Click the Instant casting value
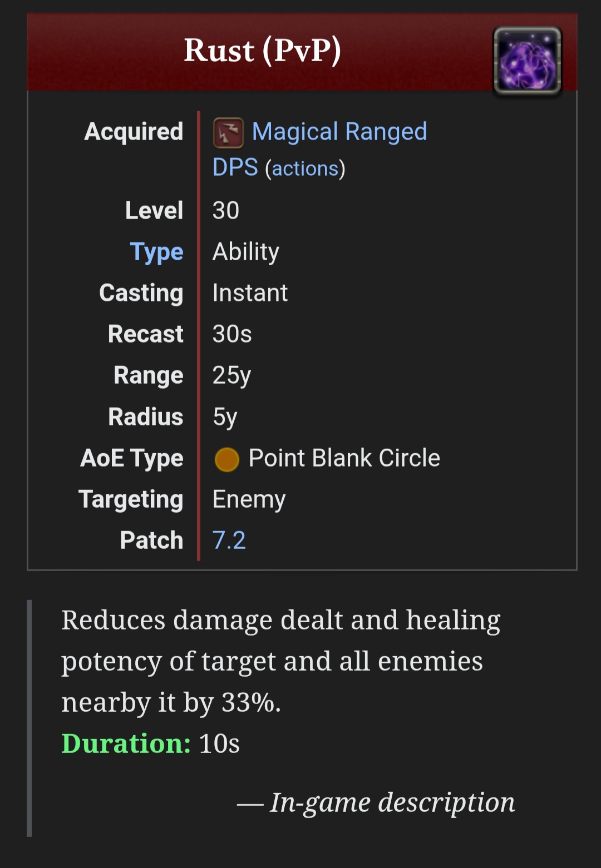Screen dimensions: 601x868 point(250,293)
